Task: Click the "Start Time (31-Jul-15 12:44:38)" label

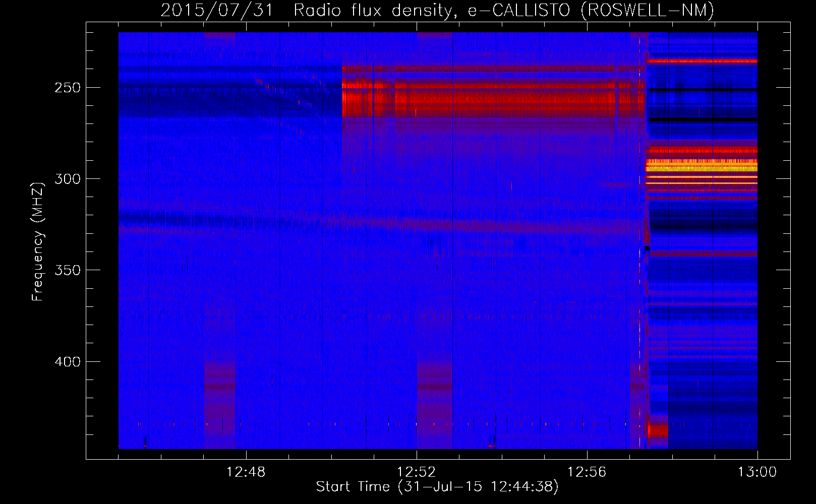Action: point(437,487)
